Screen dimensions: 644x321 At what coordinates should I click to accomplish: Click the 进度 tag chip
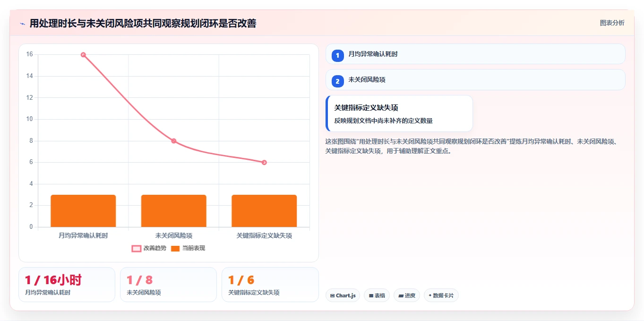pyautogui.click(x=407, y=295)
